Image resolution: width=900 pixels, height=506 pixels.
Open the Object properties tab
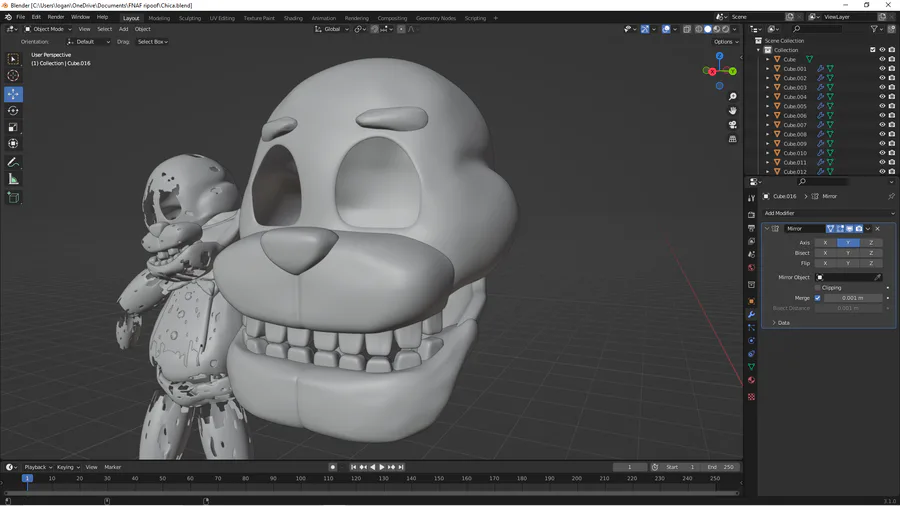coord(751,301)
